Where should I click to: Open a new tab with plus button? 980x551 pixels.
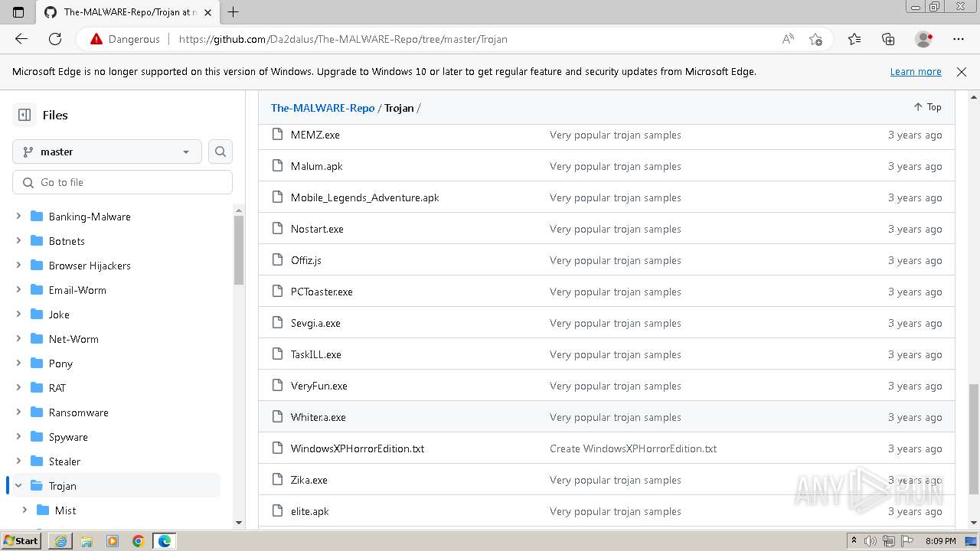tap(234, 12)
